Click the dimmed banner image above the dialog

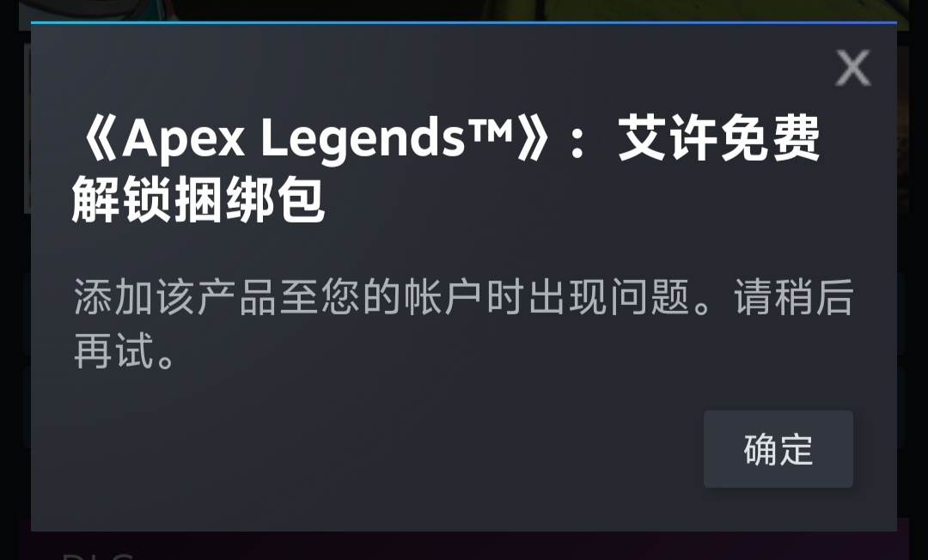point(464,9)
